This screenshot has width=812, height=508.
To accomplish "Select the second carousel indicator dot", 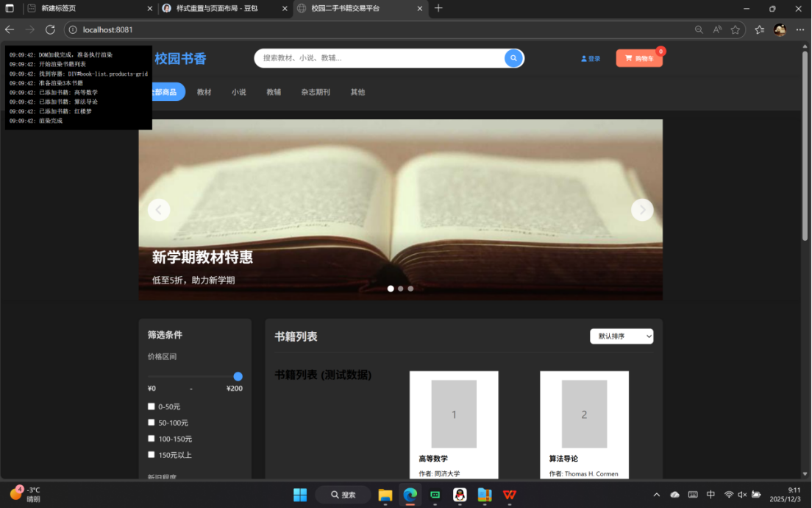I will pyautogui.click(x=400, y=289).
